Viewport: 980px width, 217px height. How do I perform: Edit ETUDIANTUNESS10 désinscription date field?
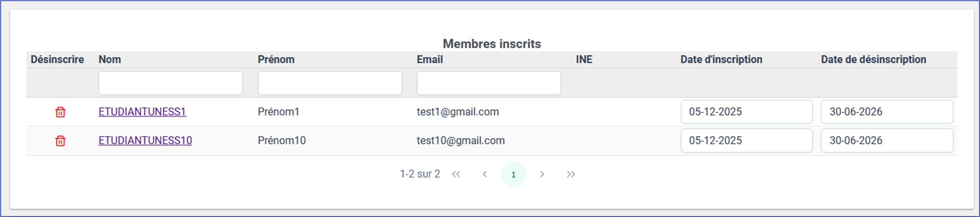[x=887, y=141]
